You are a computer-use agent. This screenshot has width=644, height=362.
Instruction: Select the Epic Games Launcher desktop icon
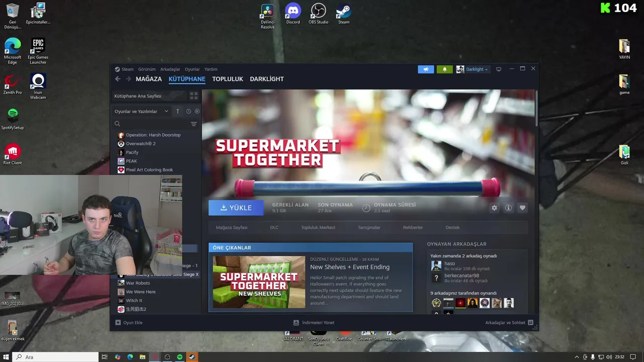click(x=38, y=51)
